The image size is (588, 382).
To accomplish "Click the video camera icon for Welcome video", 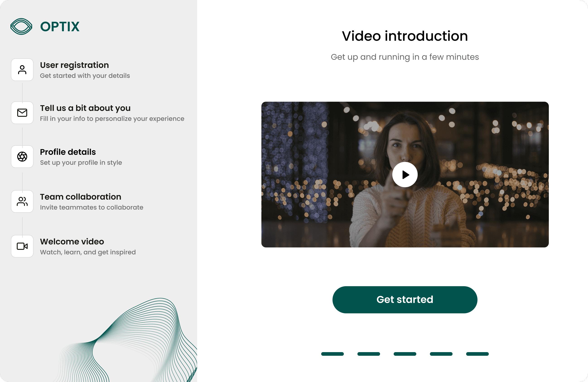I will pos(22,246).
